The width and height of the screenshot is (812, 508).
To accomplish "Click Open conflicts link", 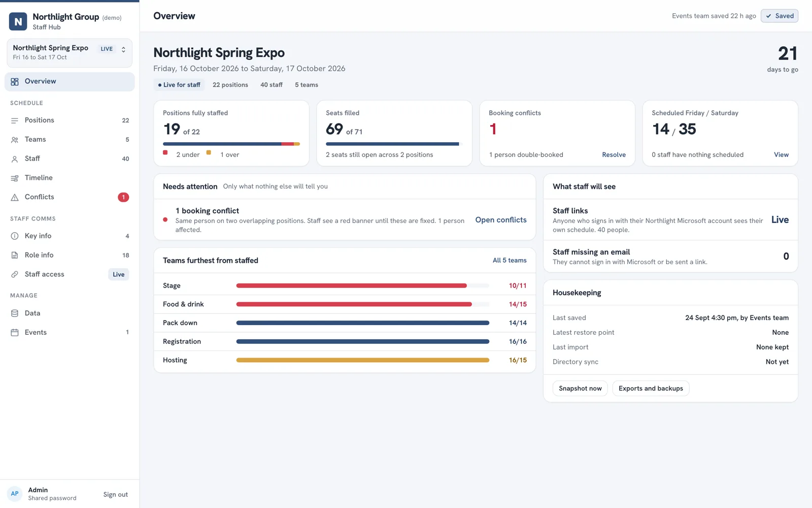I will [501, 220].
